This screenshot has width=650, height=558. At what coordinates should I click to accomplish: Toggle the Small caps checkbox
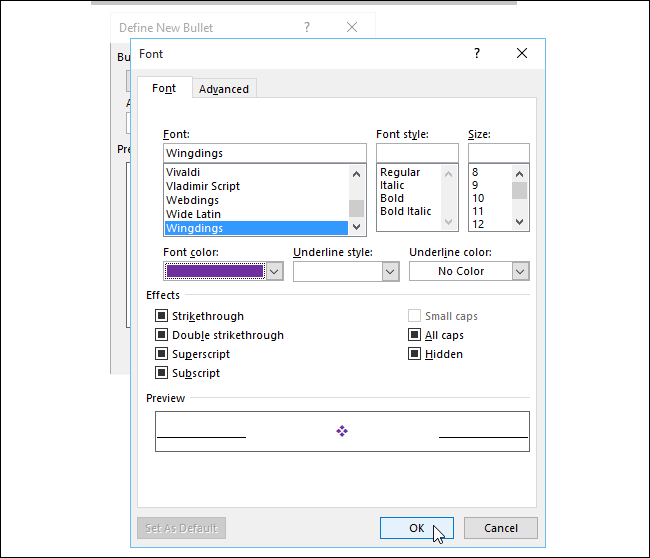(x=414, y=316)
